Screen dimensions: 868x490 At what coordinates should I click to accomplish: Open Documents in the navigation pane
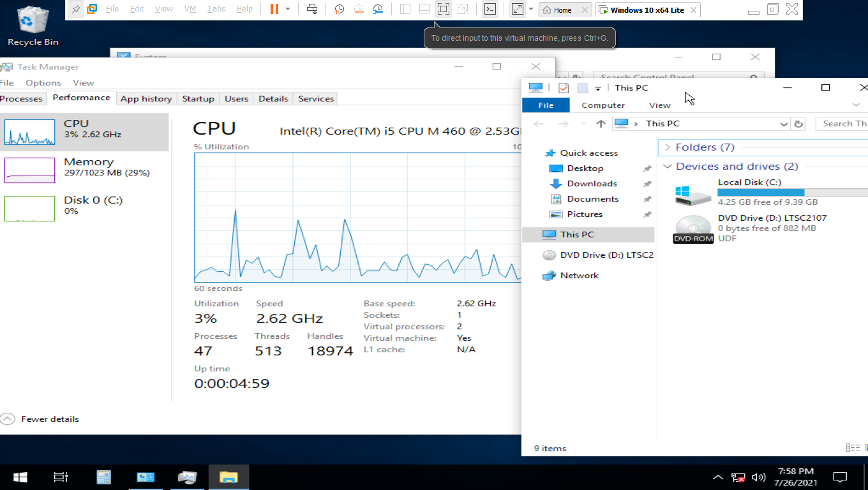tap(592, 199)
